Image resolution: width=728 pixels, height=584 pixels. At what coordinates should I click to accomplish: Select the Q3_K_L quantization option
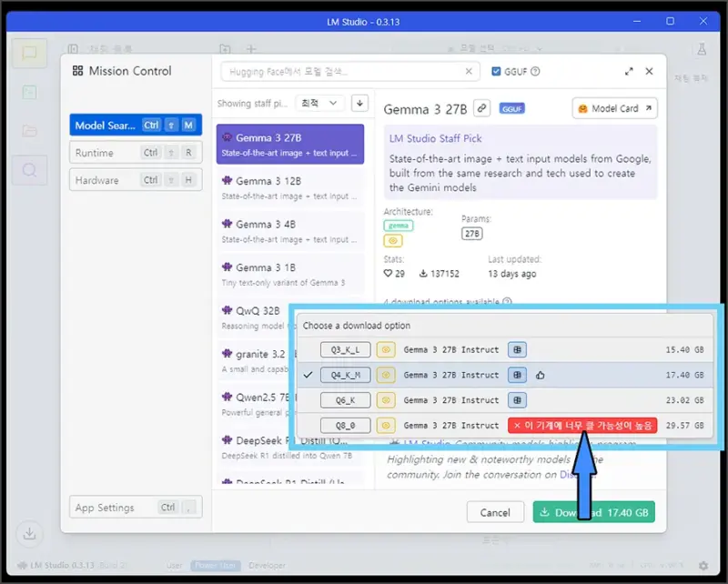click(x=346, y=349)
